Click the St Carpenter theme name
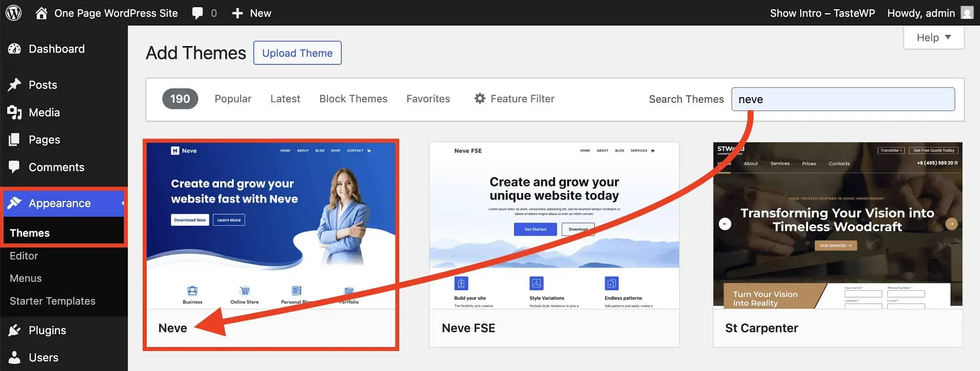This screenshot has height=371, width=980. point(761,328)
